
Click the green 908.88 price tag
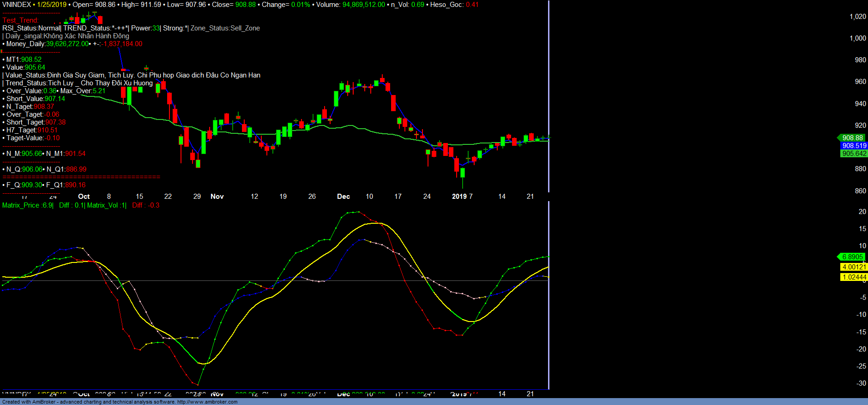[852, 138]
